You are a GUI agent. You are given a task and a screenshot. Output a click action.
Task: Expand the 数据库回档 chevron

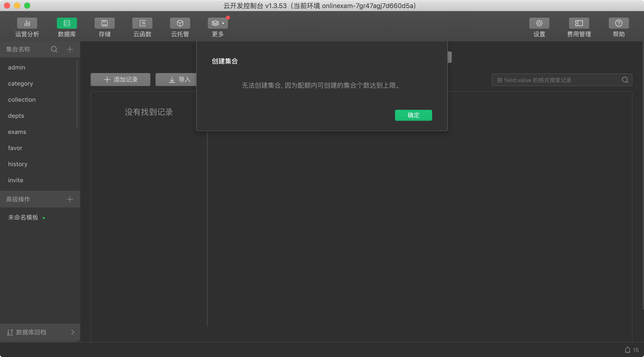point(73,332)
